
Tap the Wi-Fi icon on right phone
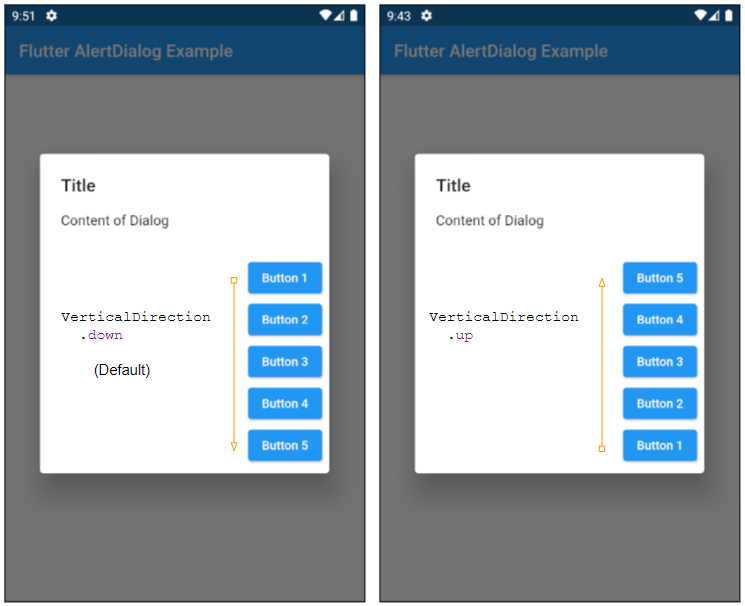click(700, 15)
